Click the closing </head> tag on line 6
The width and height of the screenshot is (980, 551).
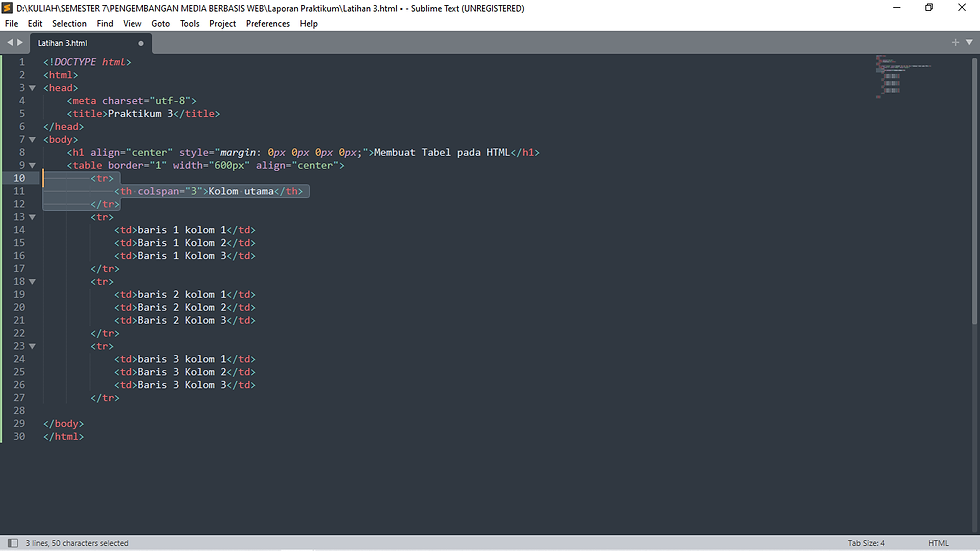63,127
